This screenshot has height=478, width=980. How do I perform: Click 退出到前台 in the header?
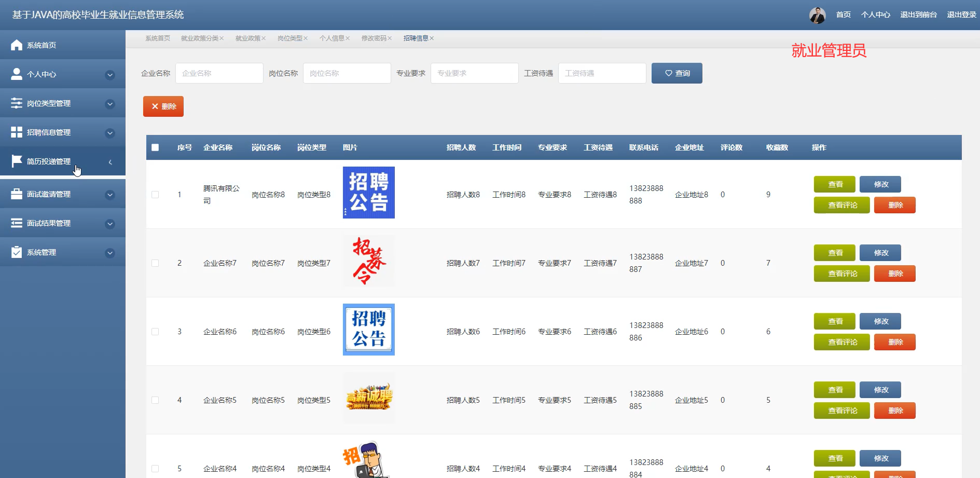pos(919,15)
